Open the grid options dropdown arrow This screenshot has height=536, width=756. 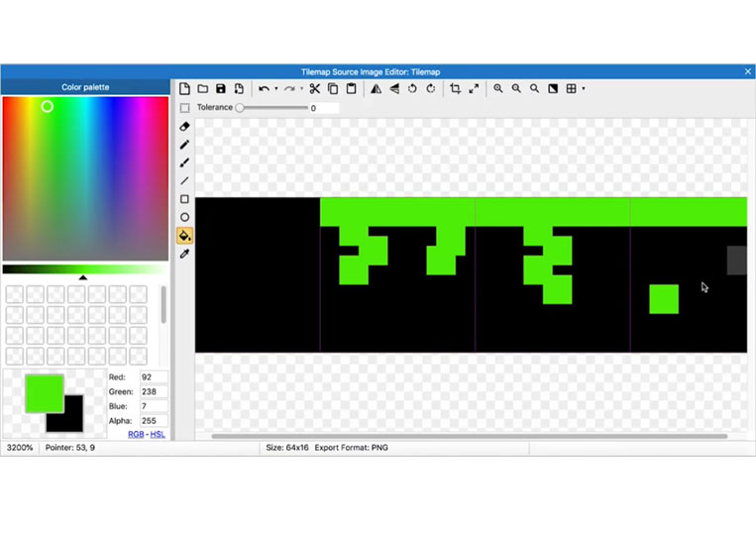[584, 89]
